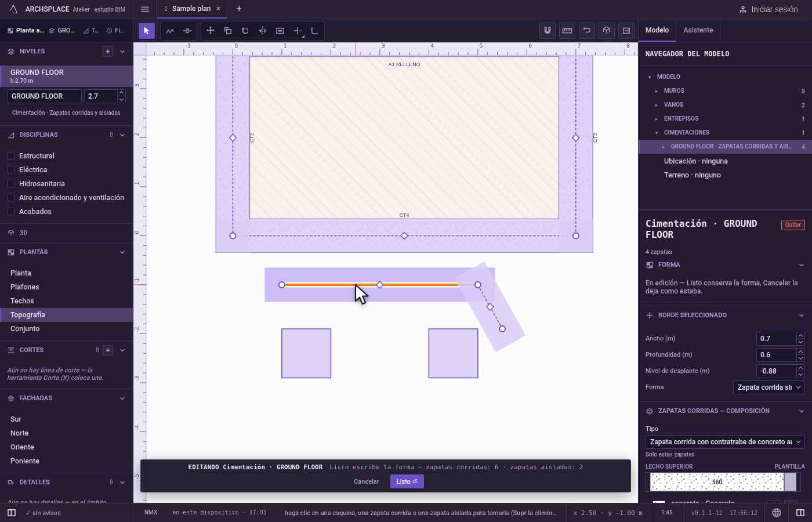Select the rotate tool
Viewport: 812px width, 522px height.
pos(245,31)
